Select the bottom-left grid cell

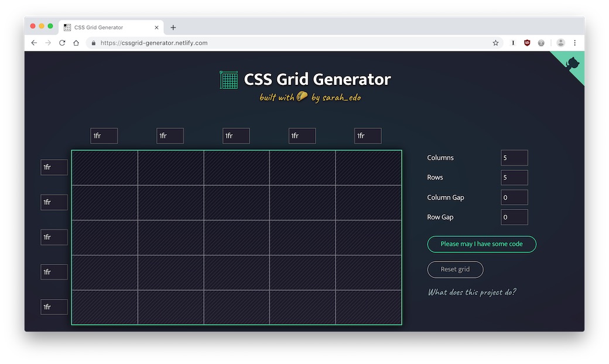(x=105, y=307)
